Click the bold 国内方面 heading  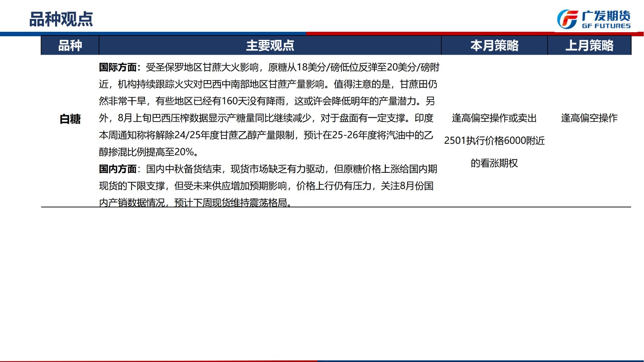click(x=118, y=169)
